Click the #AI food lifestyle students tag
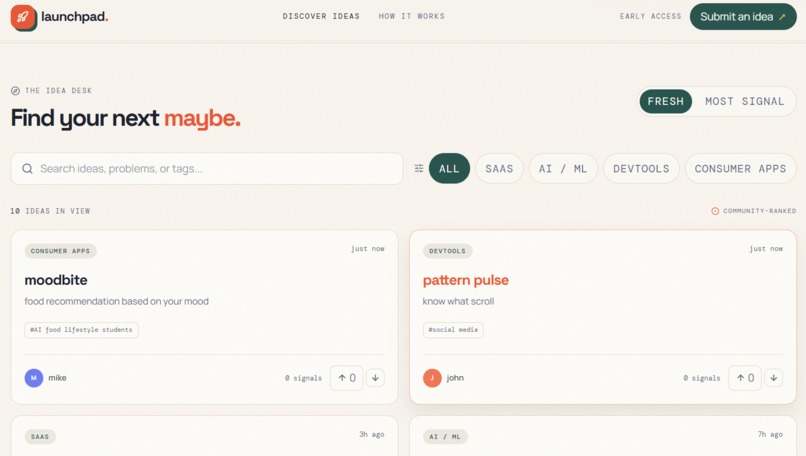Screen dimensions: 806x456 coord(81,330)
